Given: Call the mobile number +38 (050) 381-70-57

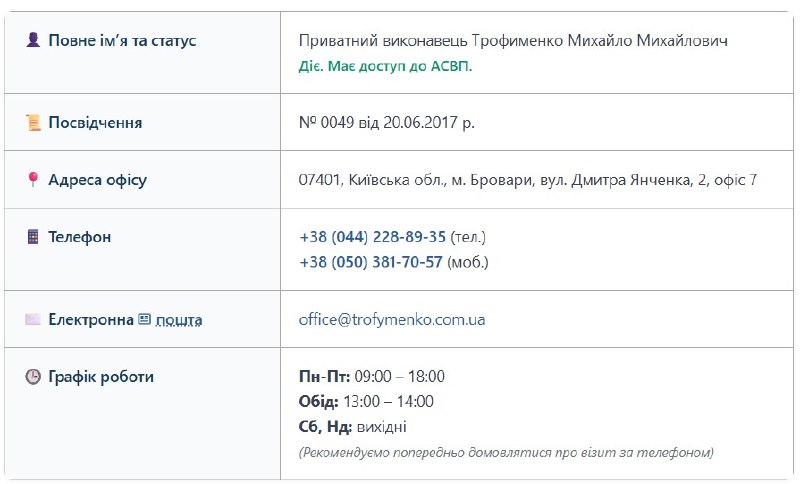Looking at the screenshot, I should 371,262.
